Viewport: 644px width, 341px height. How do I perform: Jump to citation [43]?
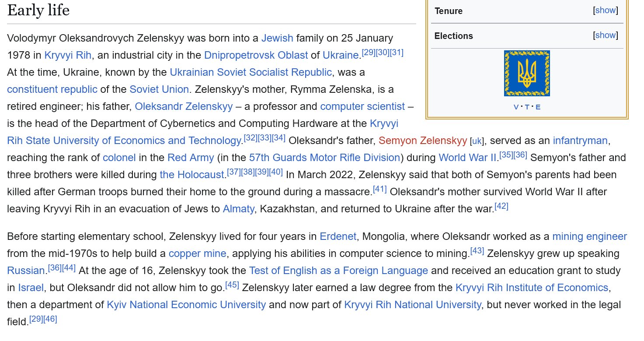[x=477, y=250]
